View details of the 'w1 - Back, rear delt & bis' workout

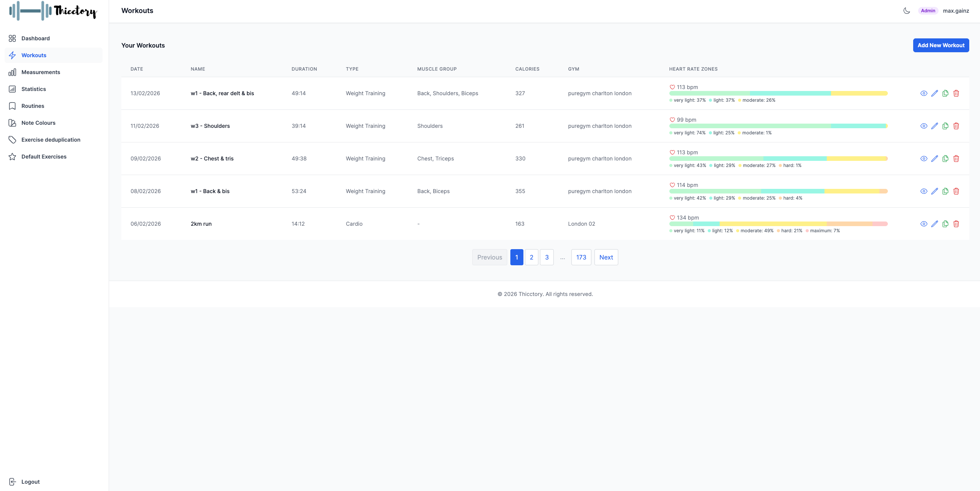(x=924, y=93)
